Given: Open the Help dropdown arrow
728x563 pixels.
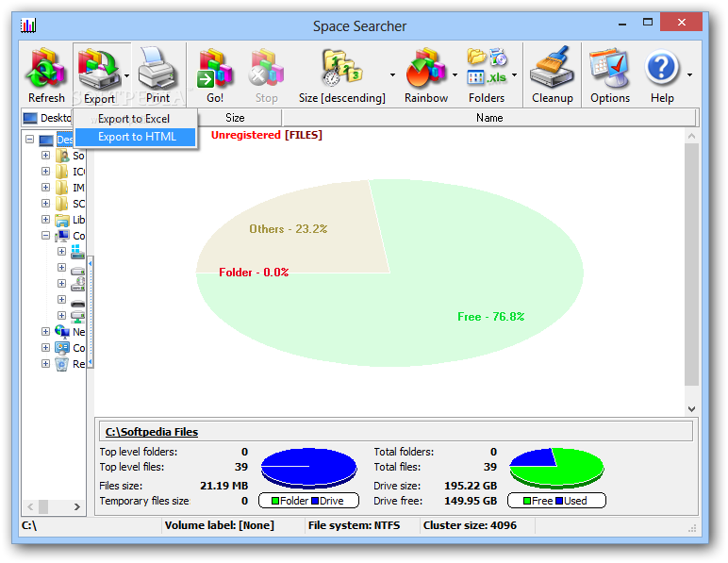Looking at the screenshot, I should point(689,75).
